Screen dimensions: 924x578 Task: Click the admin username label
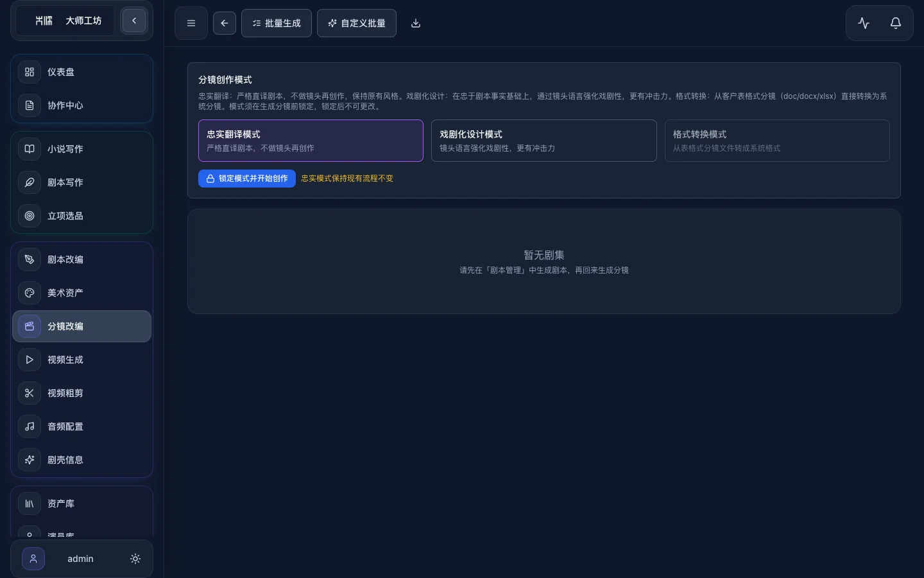tap(80, 559)
